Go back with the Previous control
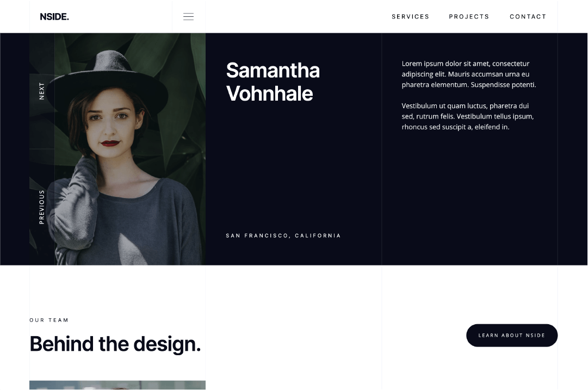 tap(42, 207)
